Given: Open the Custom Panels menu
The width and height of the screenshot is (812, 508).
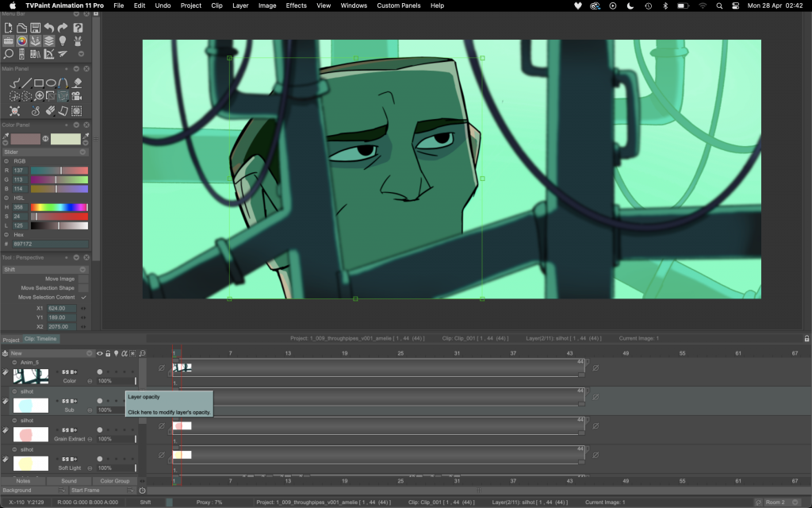Looking at the screenshot, I should pyautogui.click(x=399, y=6).
